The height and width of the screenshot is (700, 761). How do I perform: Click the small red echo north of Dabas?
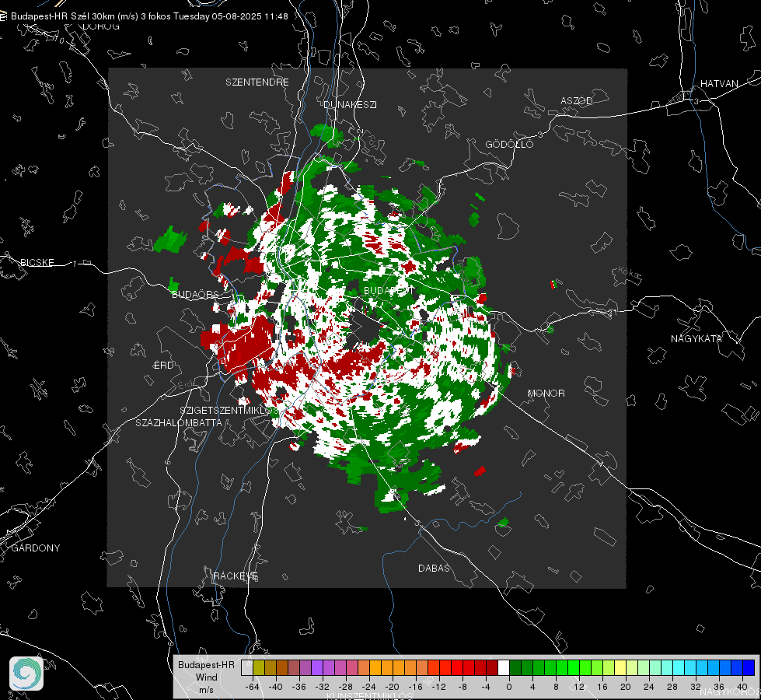point(480,471)
